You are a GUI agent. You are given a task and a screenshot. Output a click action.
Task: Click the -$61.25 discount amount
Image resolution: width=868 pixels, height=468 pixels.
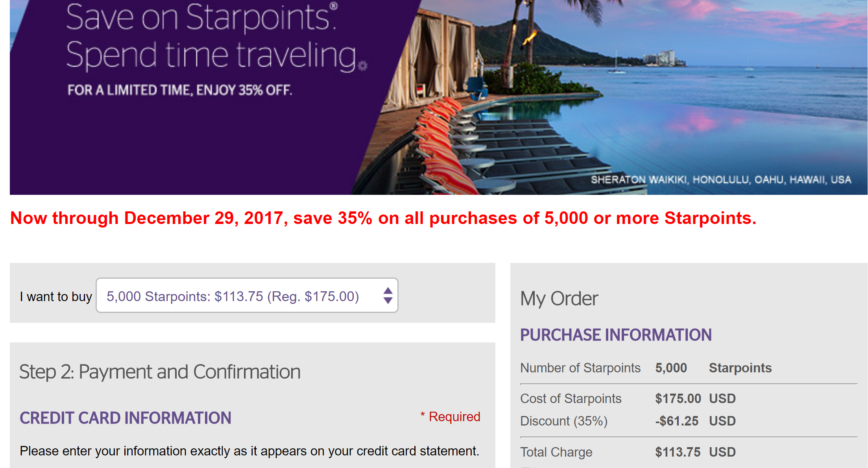coord(677,421)
